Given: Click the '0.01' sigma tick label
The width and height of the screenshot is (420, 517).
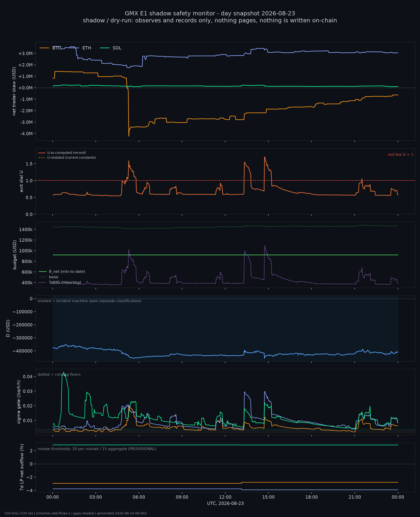Looking at the screenshot, I should (28, 421).
